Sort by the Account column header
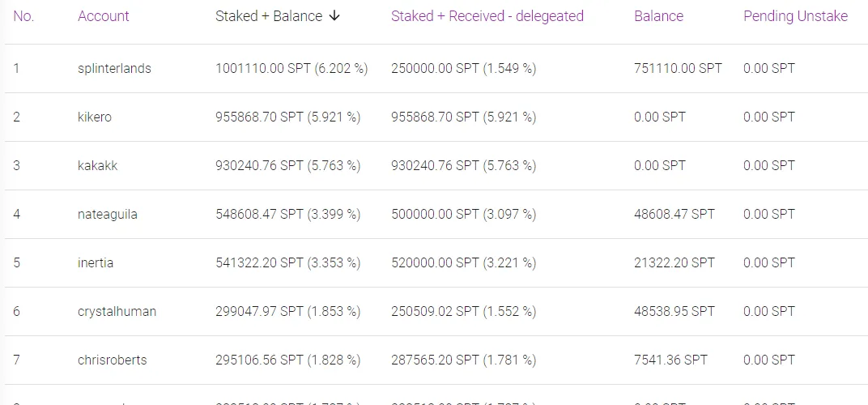 (x=104, y=16)
